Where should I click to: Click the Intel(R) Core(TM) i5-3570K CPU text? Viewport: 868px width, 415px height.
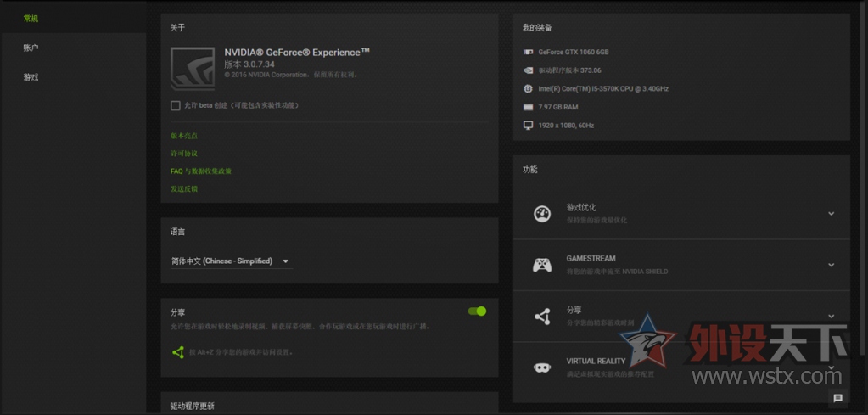point(603,88)
